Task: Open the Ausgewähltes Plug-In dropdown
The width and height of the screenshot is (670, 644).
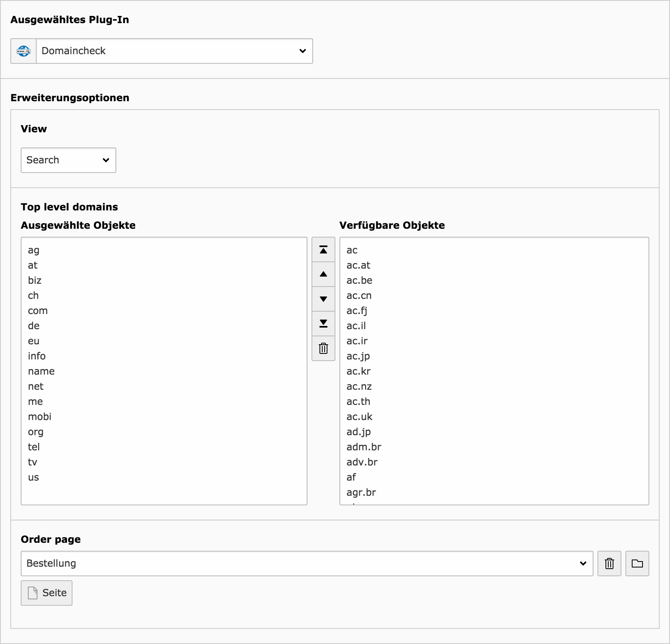Action: 174,51
